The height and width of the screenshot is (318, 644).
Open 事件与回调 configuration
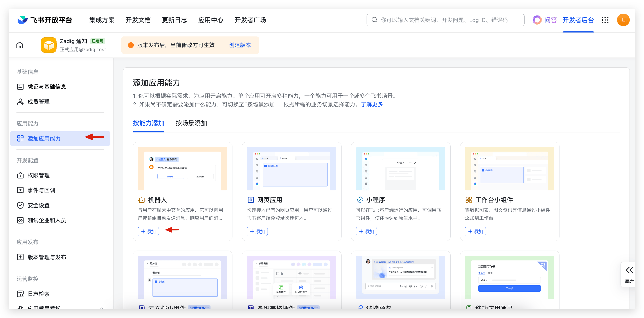(x=41, y=190)
